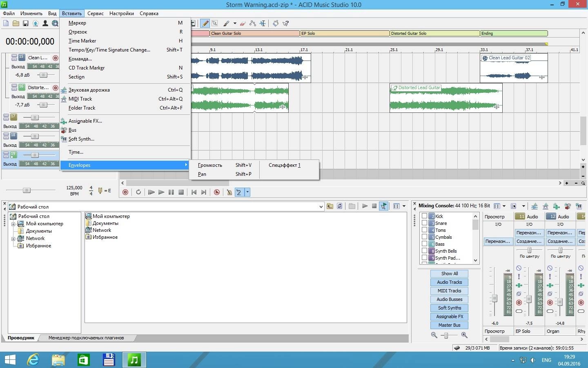
Task: Toggle MIDI Tracks filter button
Action: [x=450, y=291]
